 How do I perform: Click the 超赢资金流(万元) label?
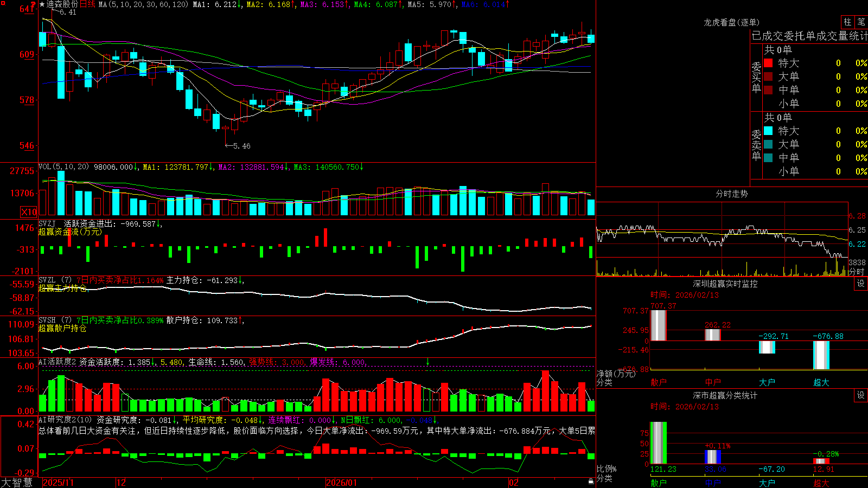70,232
